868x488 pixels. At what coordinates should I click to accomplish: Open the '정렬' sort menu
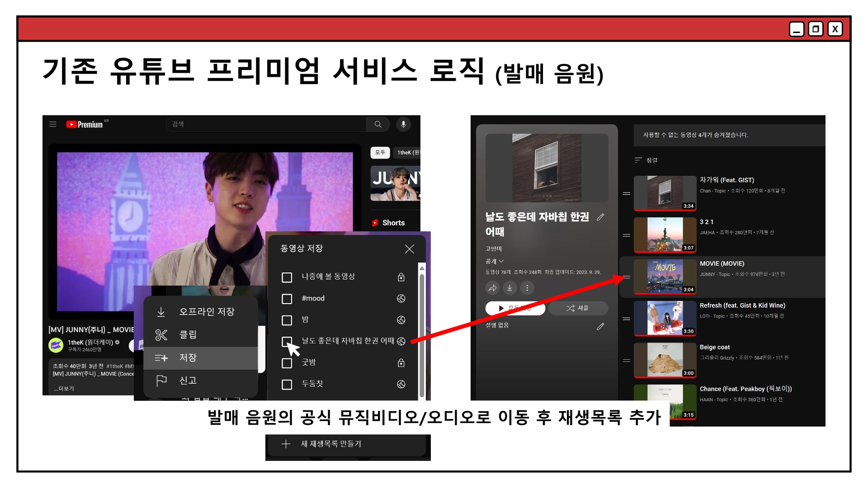[646, 160]
